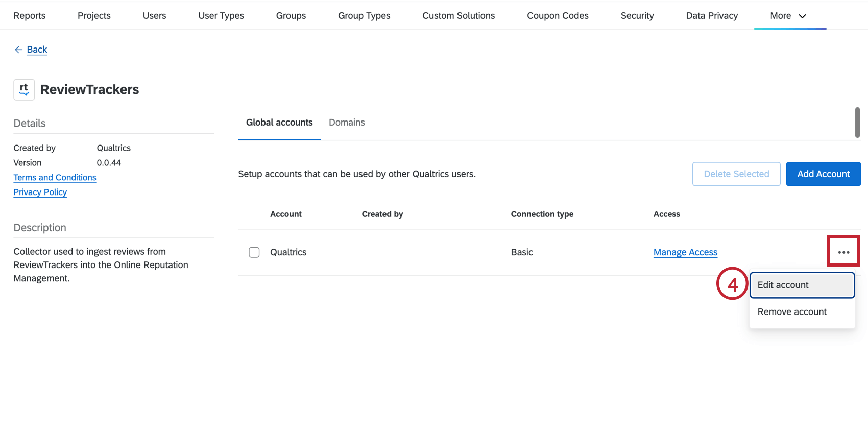The height and width of the screenshot is (434, 868).
Task: Open the Privacy Policy link
Action: pyautogui.click(x=40, y=192)
